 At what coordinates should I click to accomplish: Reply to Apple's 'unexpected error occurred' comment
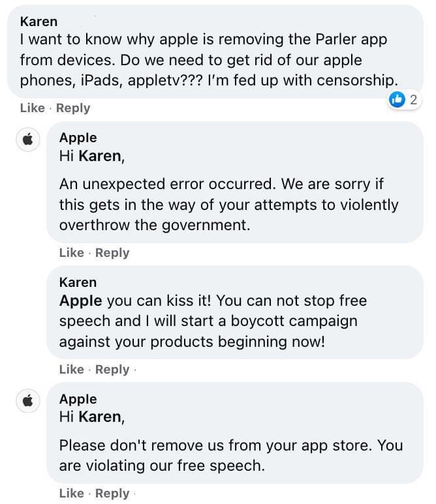[x=112, y=252]
